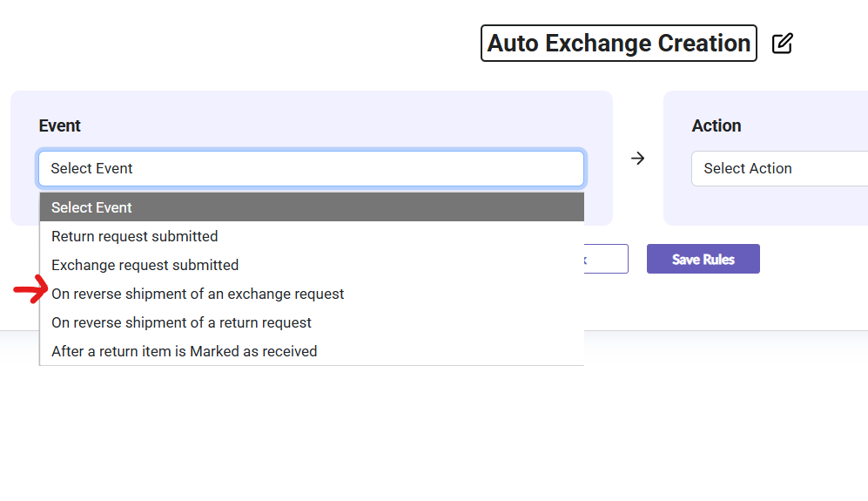This screenshot has width=868, height=501.
Task: Select Return request submitted event
Action: click(135, 236)
